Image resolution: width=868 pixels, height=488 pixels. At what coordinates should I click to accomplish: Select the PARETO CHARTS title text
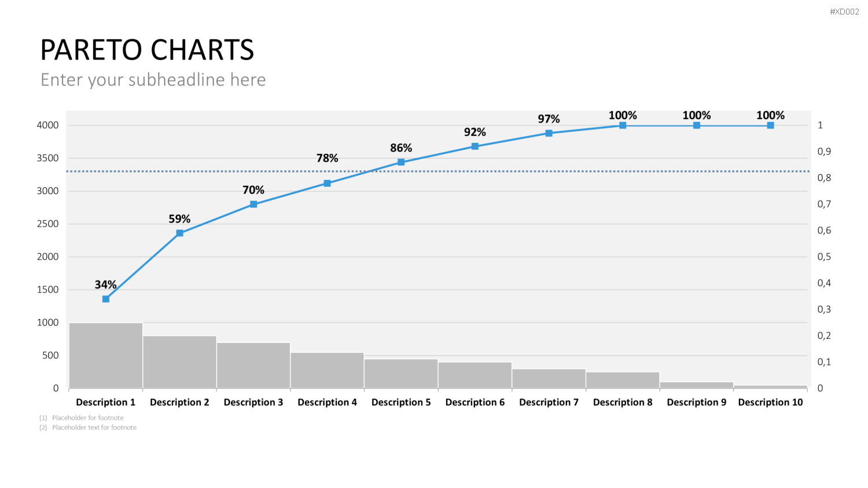[x=147, y=50]
